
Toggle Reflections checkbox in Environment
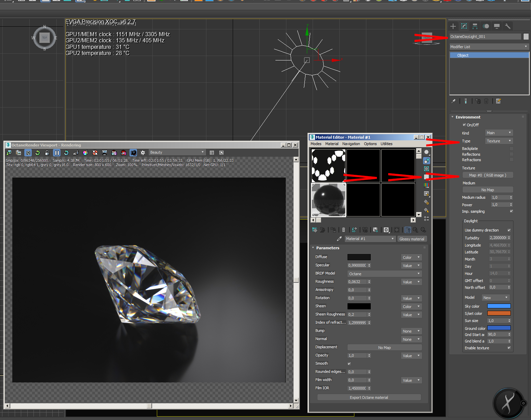pyautogui.click(x=512, y=154)
